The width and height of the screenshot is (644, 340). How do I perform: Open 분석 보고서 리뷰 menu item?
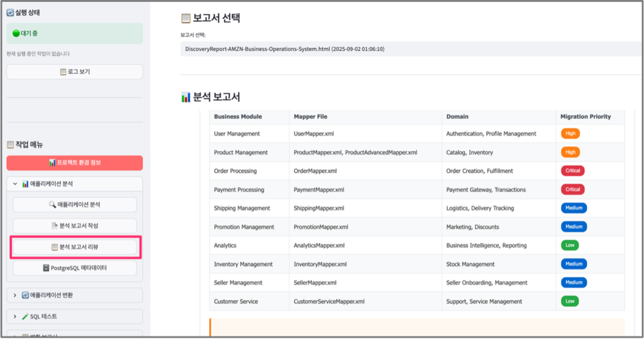point(74,247)
